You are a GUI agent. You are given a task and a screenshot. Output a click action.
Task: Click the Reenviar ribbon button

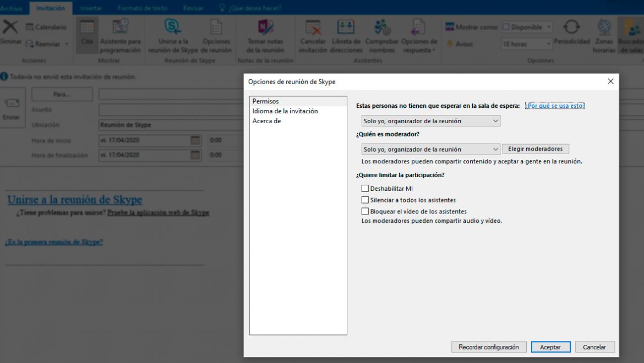(43, 44)
